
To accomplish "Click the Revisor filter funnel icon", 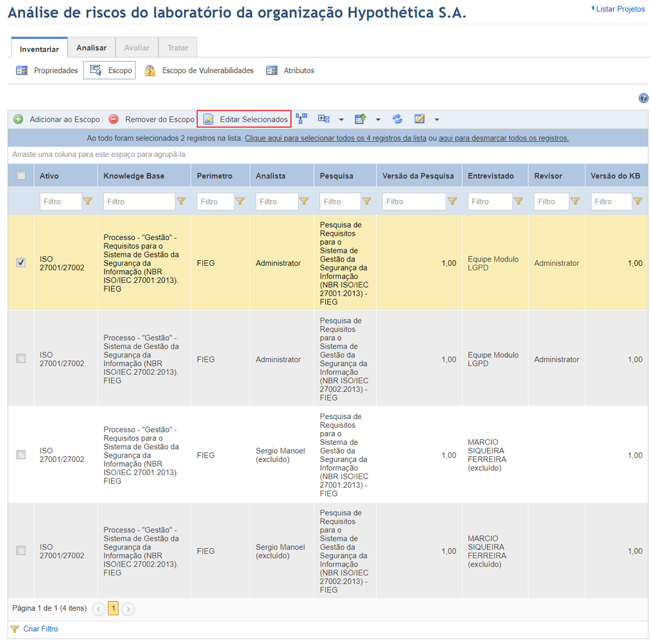I will (575, 202).
